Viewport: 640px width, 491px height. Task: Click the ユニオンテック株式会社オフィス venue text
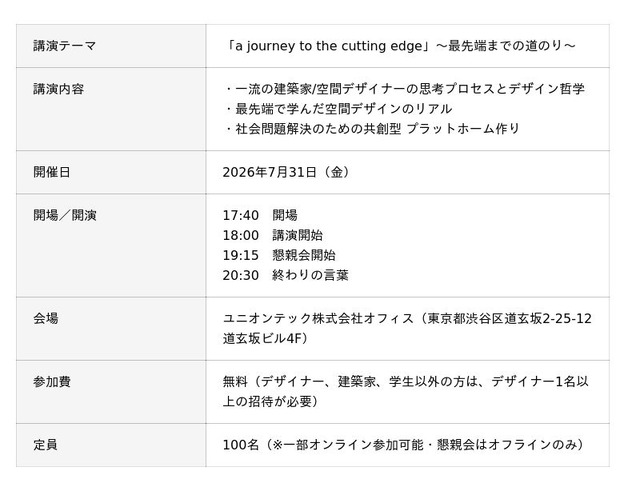tap(318, 318)
